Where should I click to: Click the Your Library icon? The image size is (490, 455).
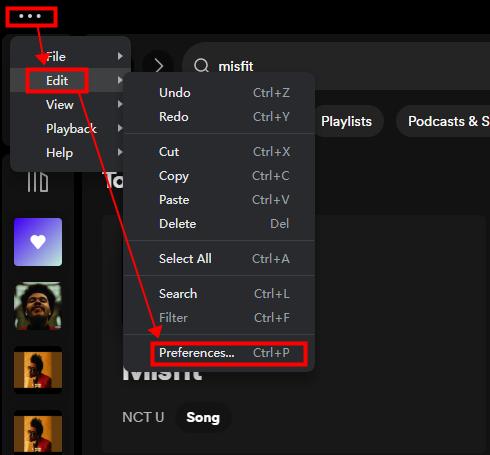[x=38, y=182]
